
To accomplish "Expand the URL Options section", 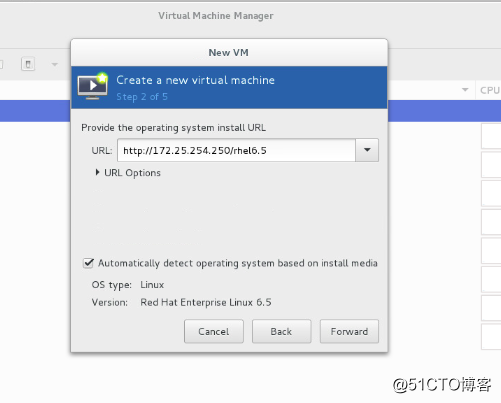I will click(x=128, y=173).
